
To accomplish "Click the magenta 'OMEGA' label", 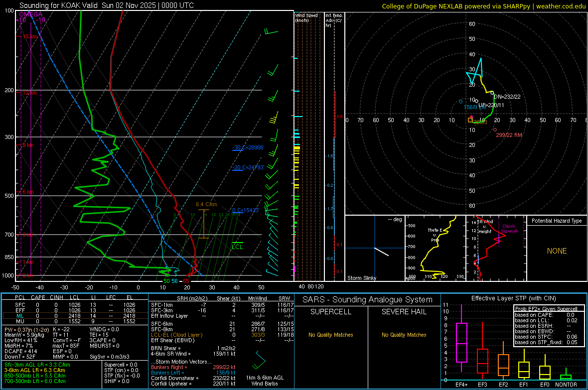I will click(31, 14).
